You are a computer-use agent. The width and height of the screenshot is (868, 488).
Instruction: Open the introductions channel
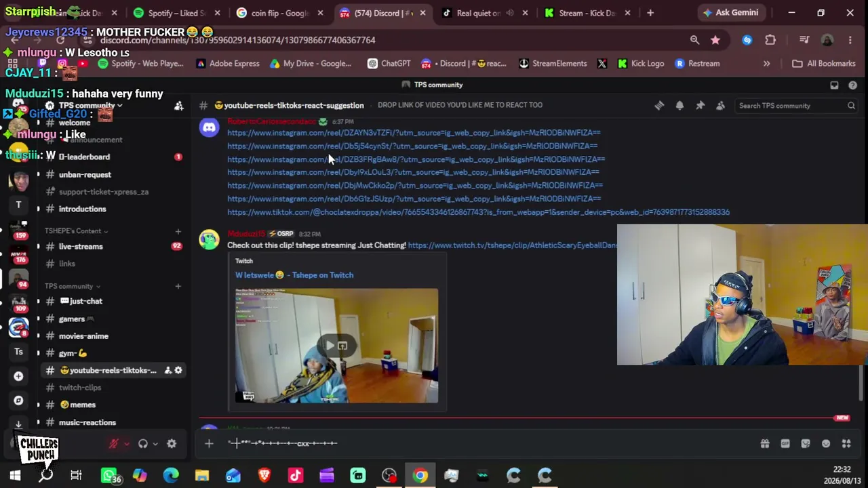(113, 209)
